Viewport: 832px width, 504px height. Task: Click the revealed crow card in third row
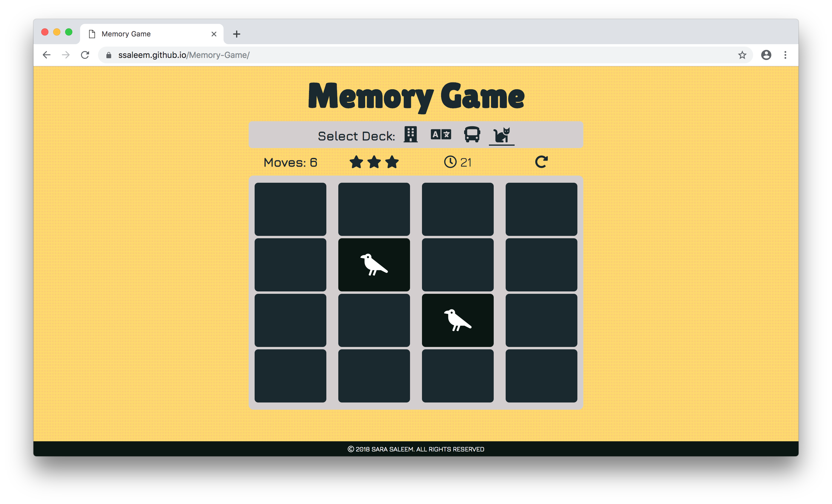[458, 320]
